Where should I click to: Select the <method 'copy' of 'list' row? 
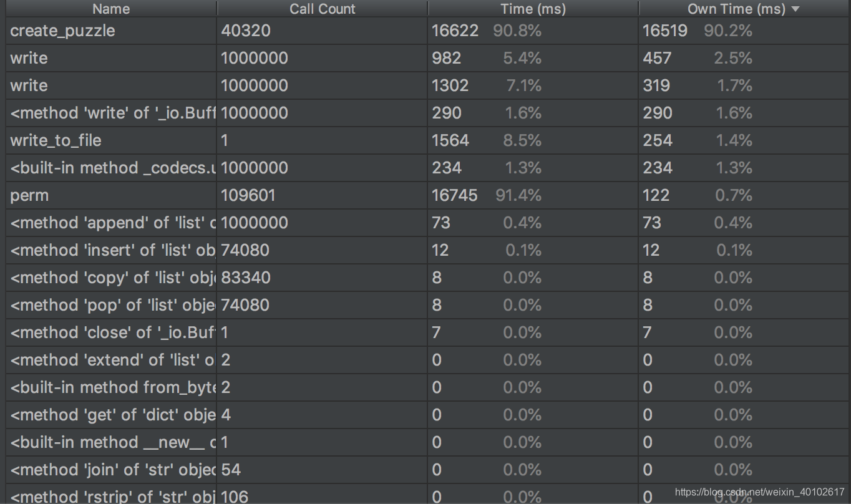click(x=427, y=278)
